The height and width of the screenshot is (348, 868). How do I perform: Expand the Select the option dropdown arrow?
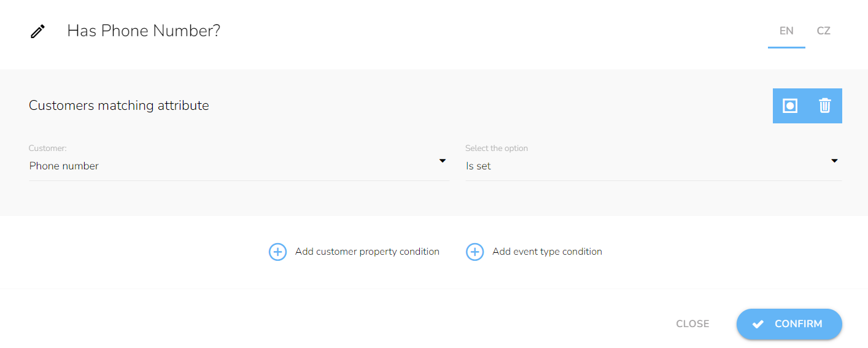tap(834, 161)
